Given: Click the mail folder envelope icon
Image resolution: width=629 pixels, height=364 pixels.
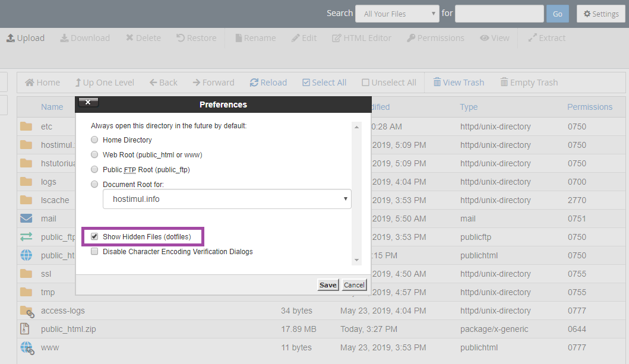Looking at the screenshot, I should point(26,219).
